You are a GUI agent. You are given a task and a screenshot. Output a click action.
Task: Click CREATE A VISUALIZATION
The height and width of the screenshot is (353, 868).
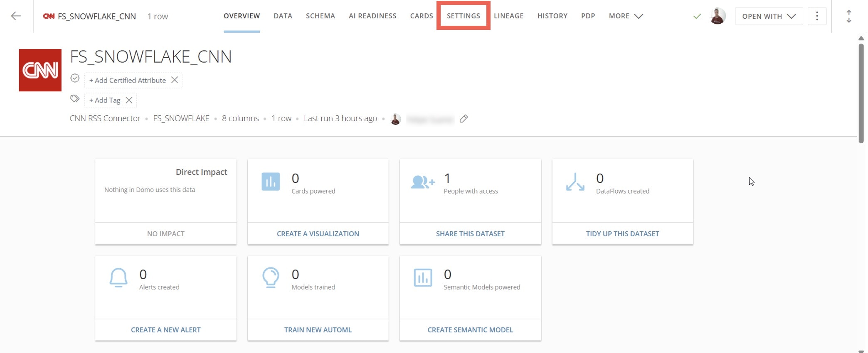pyautogui.click(x=318, y=234)
